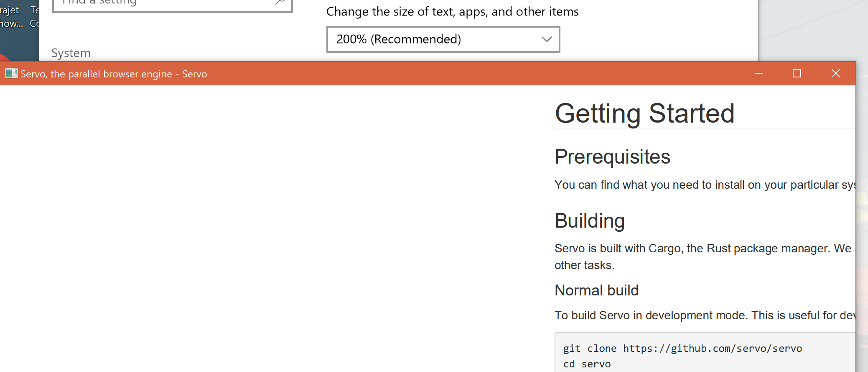Click the Servo icon in the title bar
The height and width of the screenshot is (372, 868).
[x=11, y=73]
